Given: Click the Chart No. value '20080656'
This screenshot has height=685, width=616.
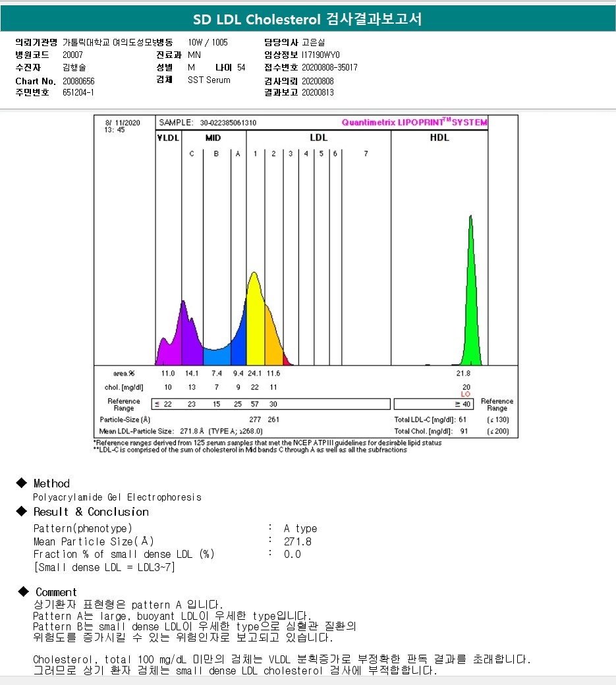Looking at the screenshot, I should pos(78,81).
